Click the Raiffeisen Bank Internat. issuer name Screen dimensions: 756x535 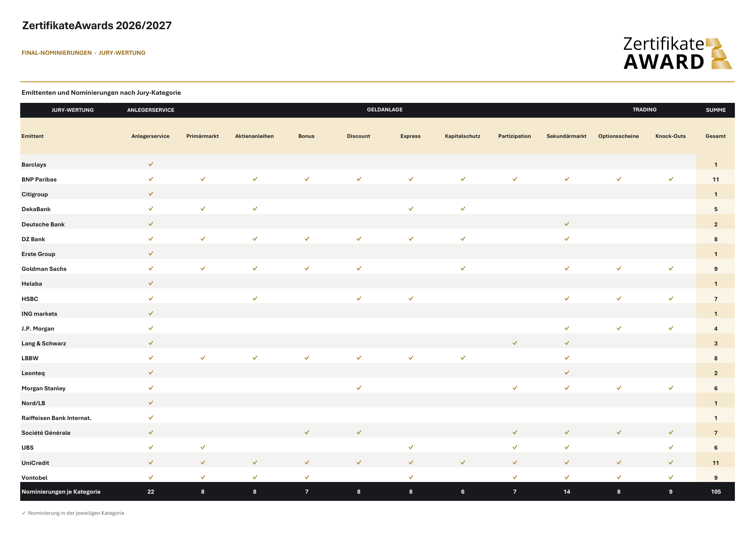(57, 418)
